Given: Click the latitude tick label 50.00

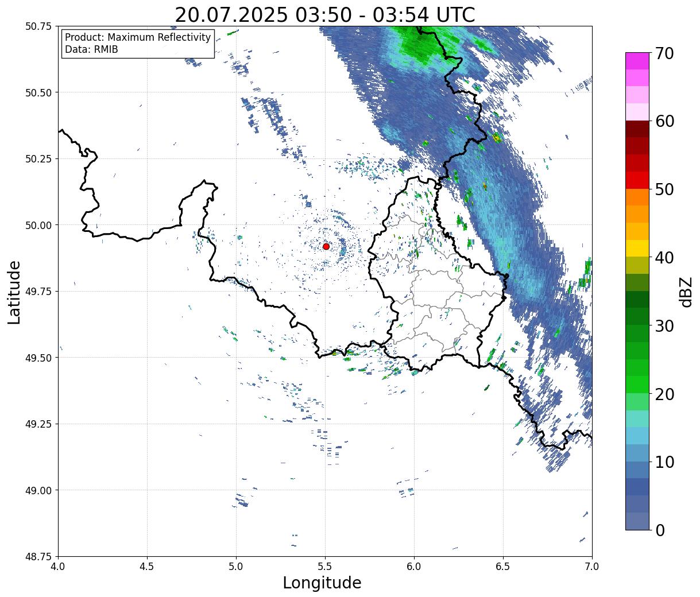Looking at the screenshot, I should click(x=38, y=225).
